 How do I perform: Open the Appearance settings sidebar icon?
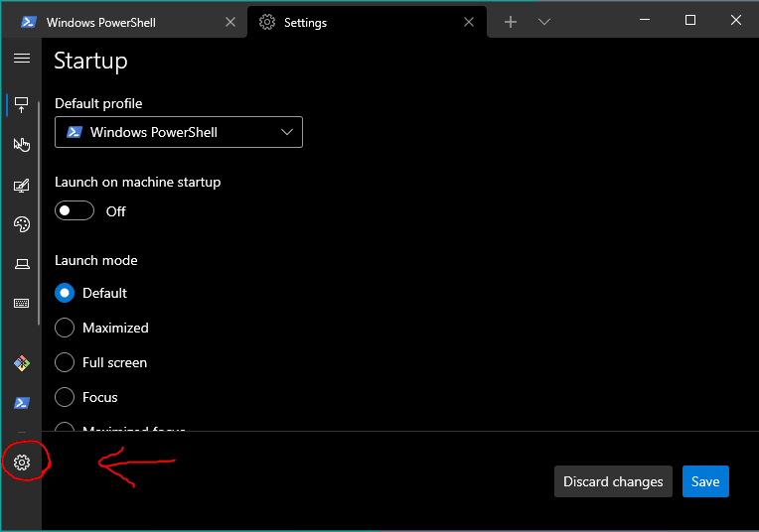tap(22, 186)
